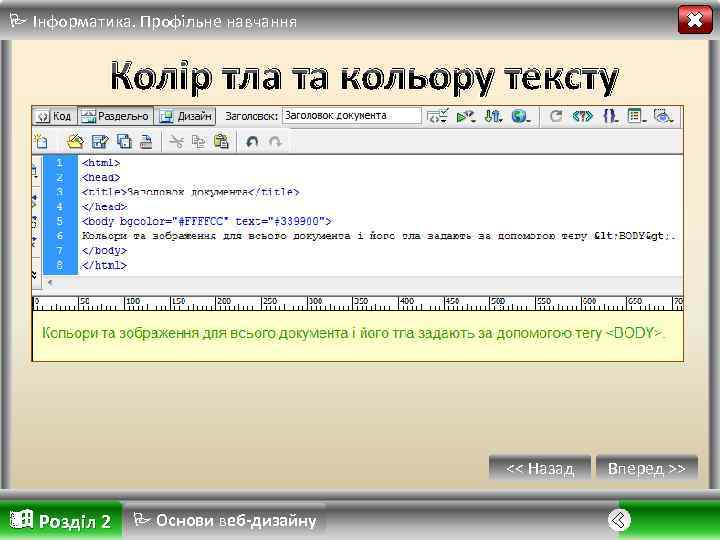Click the title tag on line 3
This screenshot has width=720, height=540.
click(191, 192)
